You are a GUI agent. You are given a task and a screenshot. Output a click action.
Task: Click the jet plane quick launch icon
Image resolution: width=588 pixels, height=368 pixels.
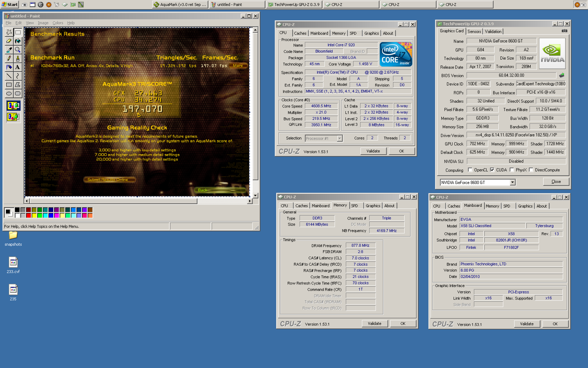click(57, 4)
